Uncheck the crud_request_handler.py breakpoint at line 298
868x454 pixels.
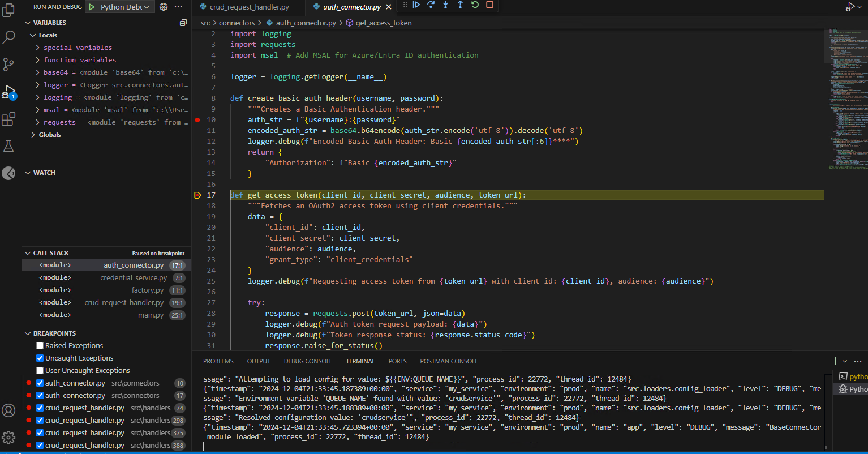(x=40, y=420)
